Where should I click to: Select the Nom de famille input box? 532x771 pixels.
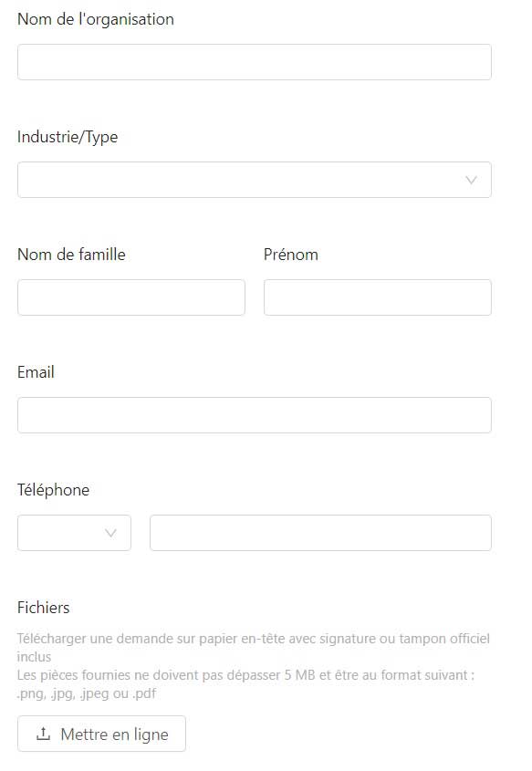[x=131, y=297]
